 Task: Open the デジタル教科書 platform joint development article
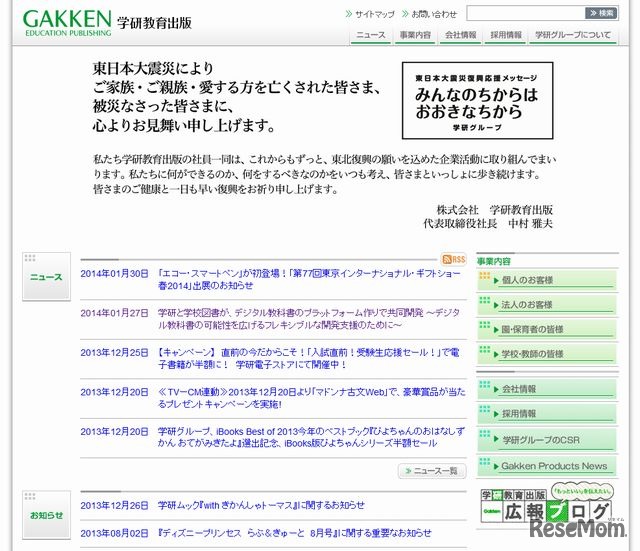pos(309,319)
